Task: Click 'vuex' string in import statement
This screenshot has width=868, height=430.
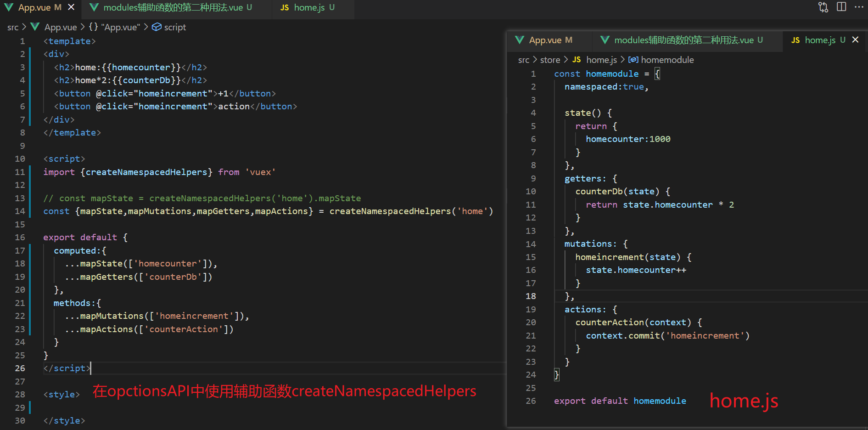Action: click(x=260, y=172)
